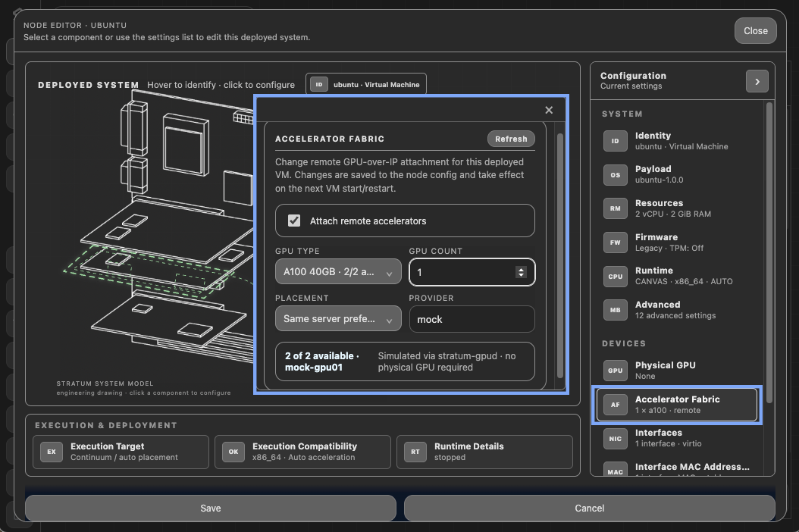Select the Interfaces virtio device row
Viewport: 799px width, 532px height.
[x=678, y=438]
